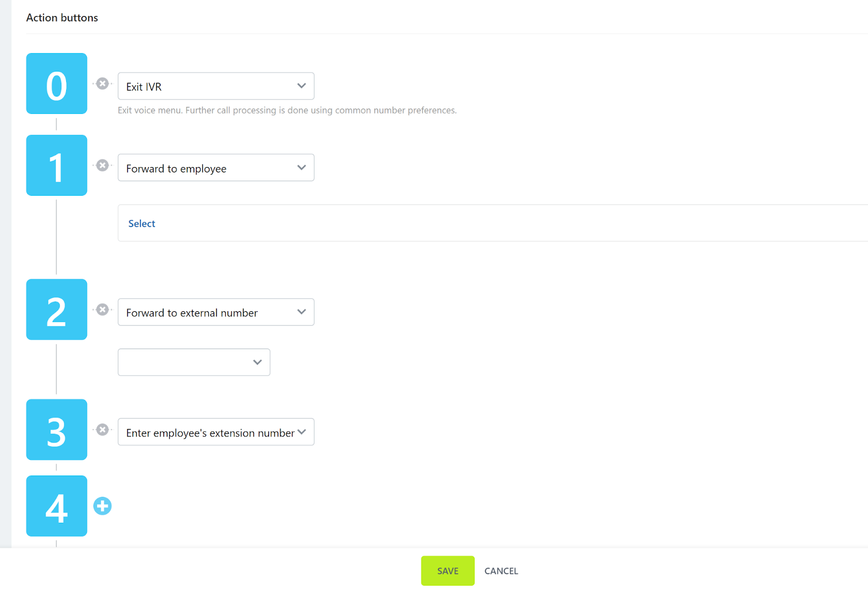Click the Select employee link

click(142, 223)
